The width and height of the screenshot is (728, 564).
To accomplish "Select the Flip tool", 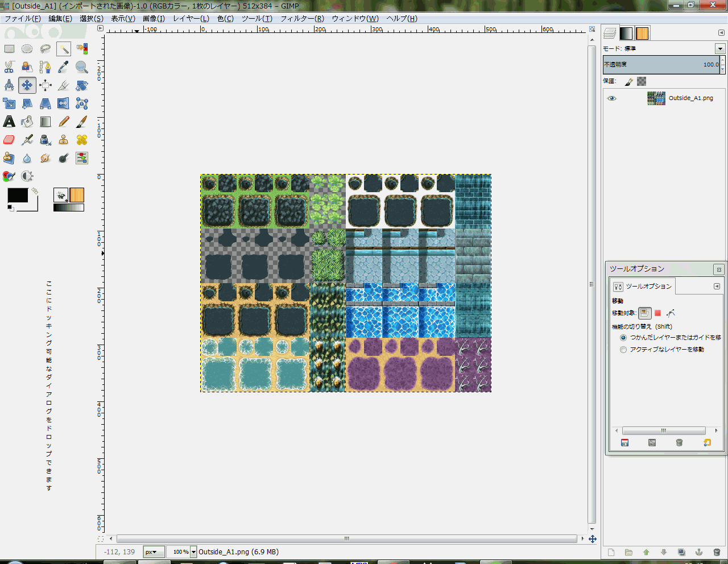I will (64, 103).
